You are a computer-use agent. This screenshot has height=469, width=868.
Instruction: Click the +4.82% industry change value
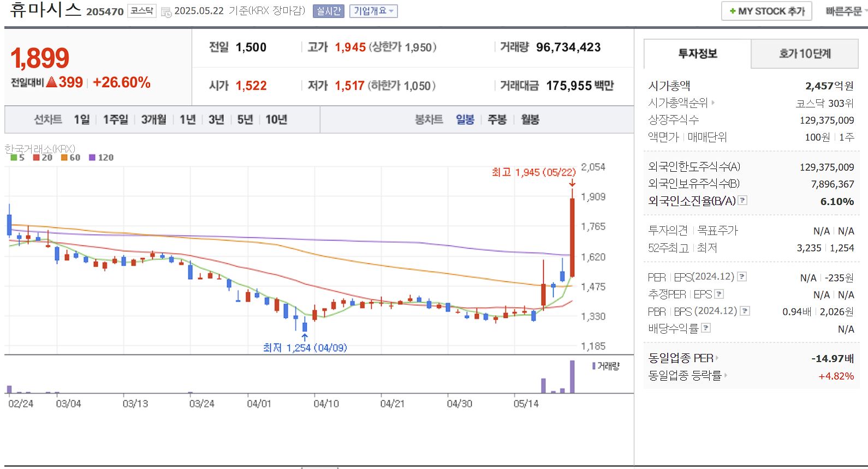click(836, 376)
